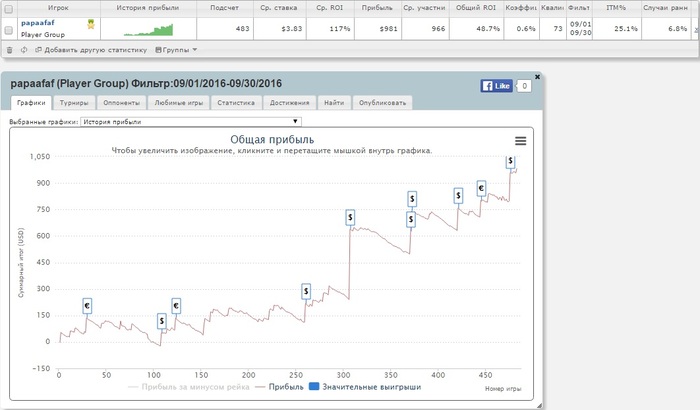Click the topmost dollar marker at chart end
Image resolution: width=700 pixels, height=410 pixels.
[510, 161]
